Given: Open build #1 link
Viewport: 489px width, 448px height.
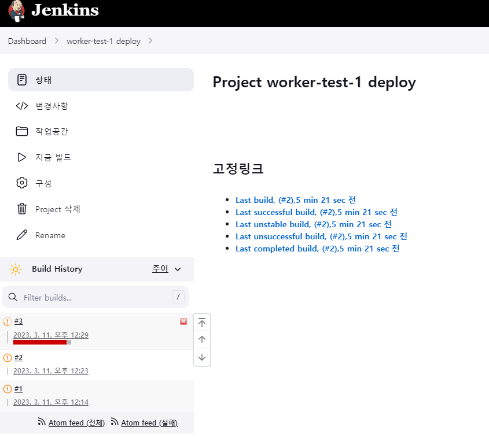Looking at the screenshot, I should point(19,389).
